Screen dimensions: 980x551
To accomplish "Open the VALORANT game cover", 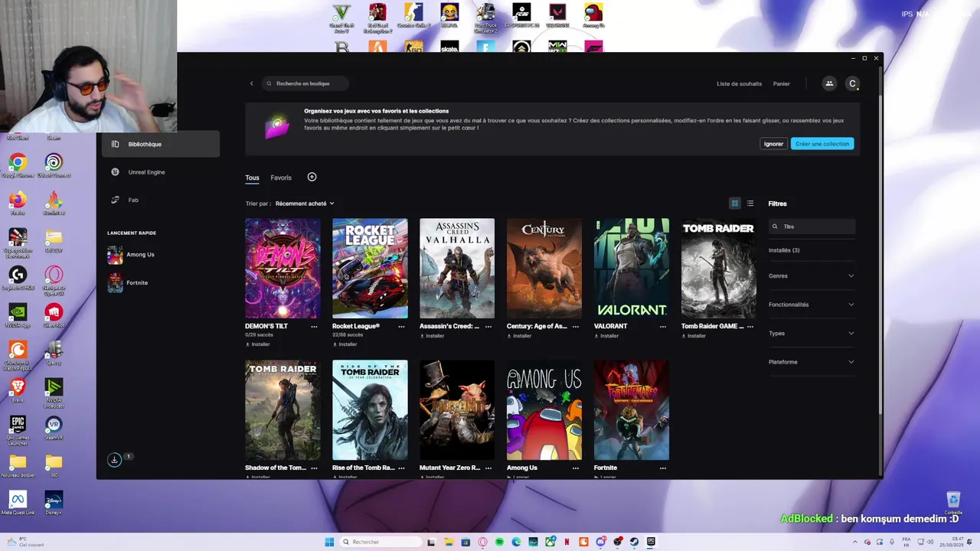I will [x=632, y=269].
